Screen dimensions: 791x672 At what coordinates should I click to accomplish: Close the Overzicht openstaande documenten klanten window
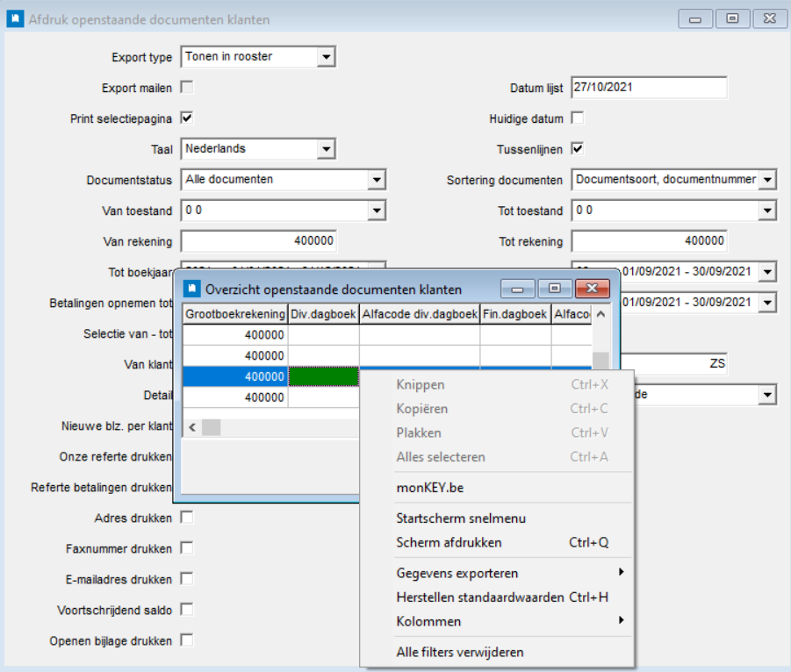point(593,288)
